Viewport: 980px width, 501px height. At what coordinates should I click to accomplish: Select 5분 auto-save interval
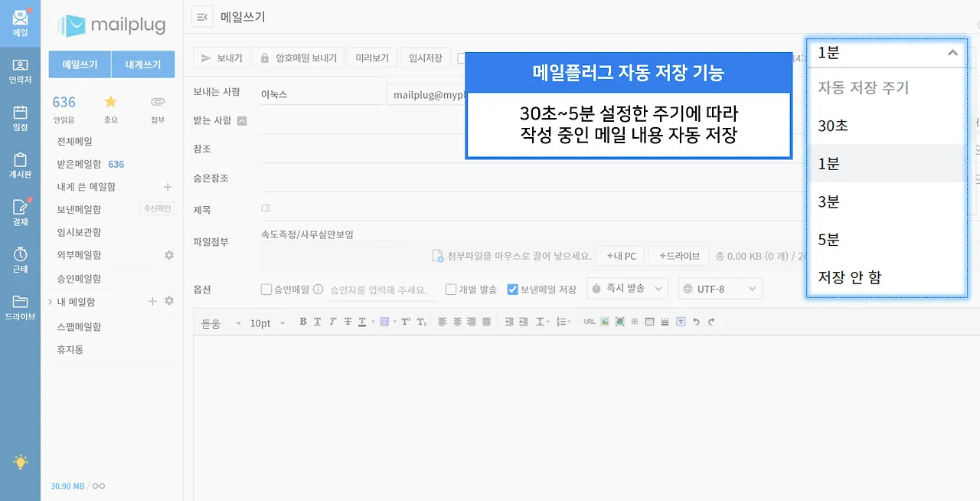tap(887, 239)
